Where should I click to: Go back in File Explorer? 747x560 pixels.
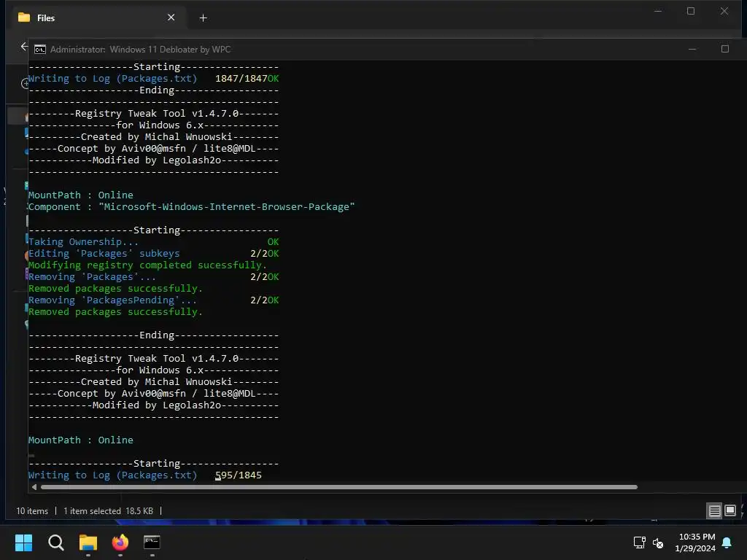(24, 47)
